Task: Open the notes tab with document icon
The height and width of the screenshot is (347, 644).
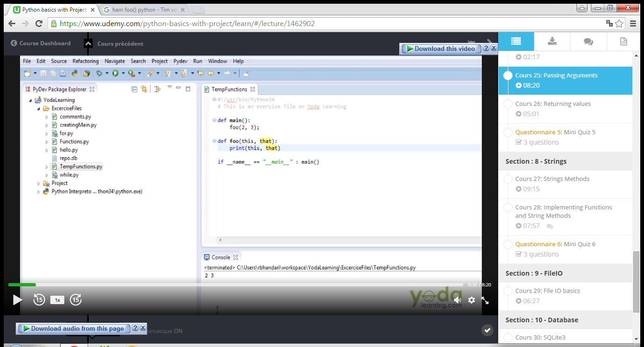Action: coord(623,42)
